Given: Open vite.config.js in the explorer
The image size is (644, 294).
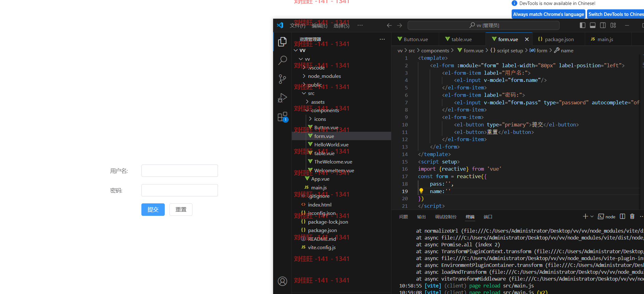Looking at the screenshot, I should [341, 247].
